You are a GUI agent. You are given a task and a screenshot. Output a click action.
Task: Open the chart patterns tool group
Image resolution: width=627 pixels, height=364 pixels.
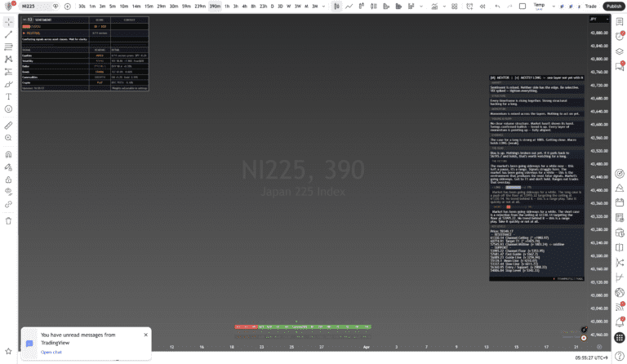coord(8,59)
